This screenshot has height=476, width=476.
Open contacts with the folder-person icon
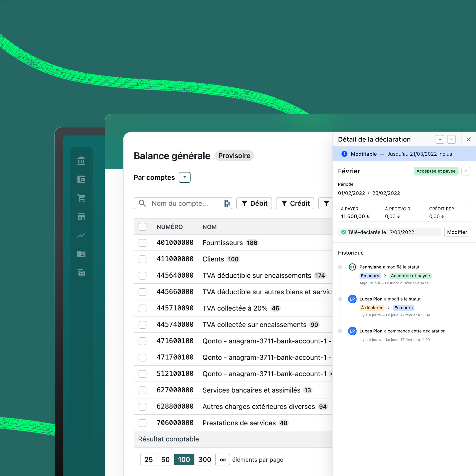[81, 254]
